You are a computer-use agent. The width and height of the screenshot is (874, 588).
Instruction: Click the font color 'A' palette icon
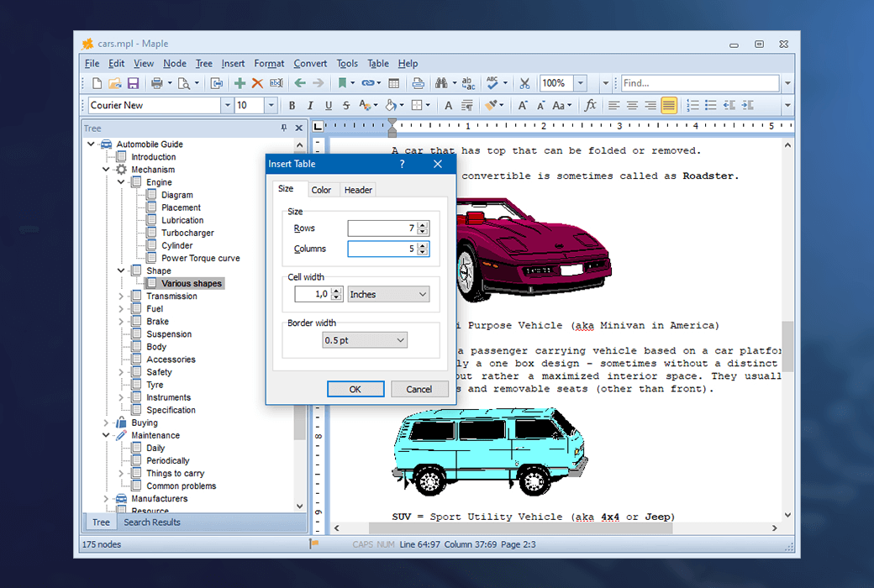tap(365, 105)
